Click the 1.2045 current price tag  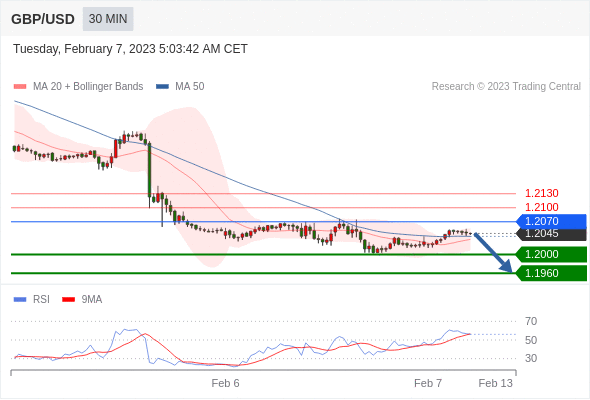click(x=551, y=234)
